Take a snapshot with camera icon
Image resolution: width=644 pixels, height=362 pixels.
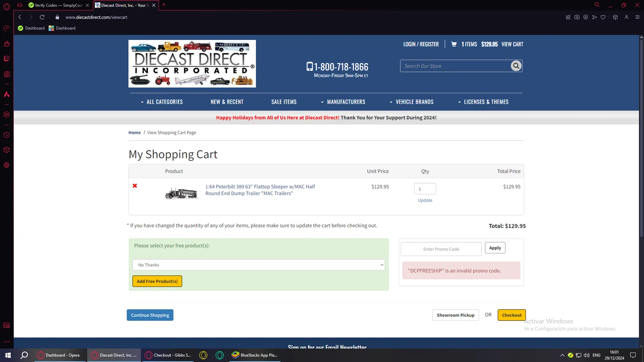point(577,17)
